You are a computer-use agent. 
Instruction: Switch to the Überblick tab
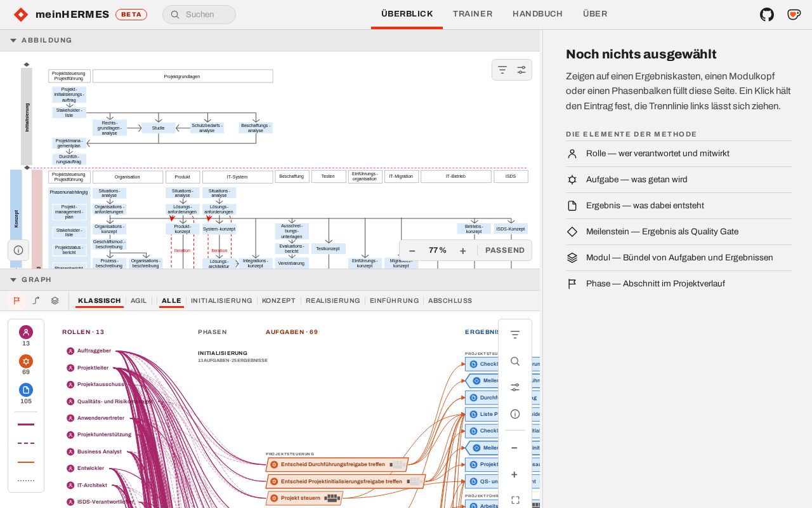(x=407, y=14)
